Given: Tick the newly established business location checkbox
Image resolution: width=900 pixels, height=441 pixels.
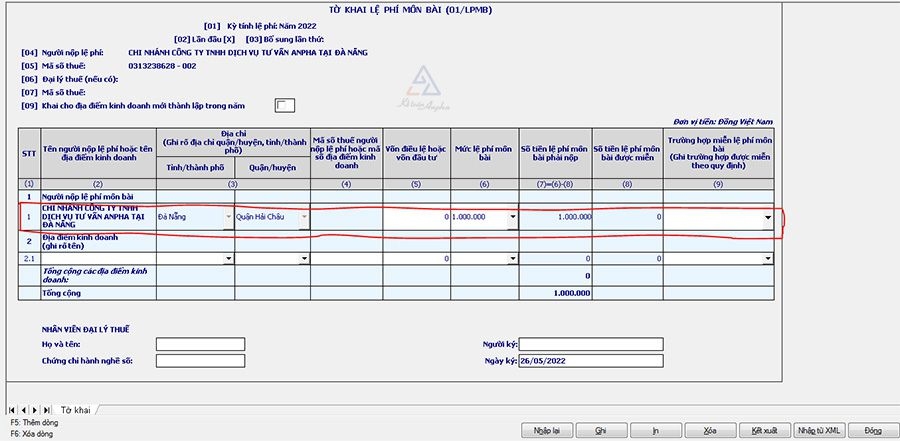Looking at the screenshot, I should click(x=285, y=106).
